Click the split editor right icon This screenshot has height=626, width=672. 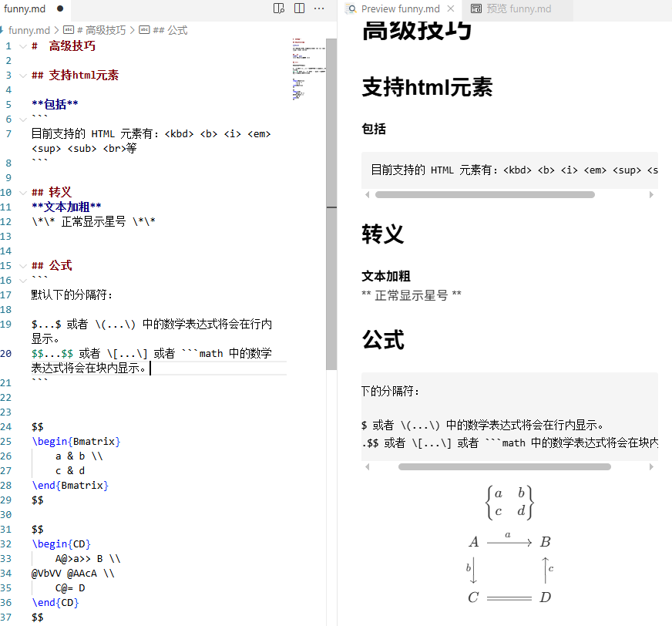300,8
